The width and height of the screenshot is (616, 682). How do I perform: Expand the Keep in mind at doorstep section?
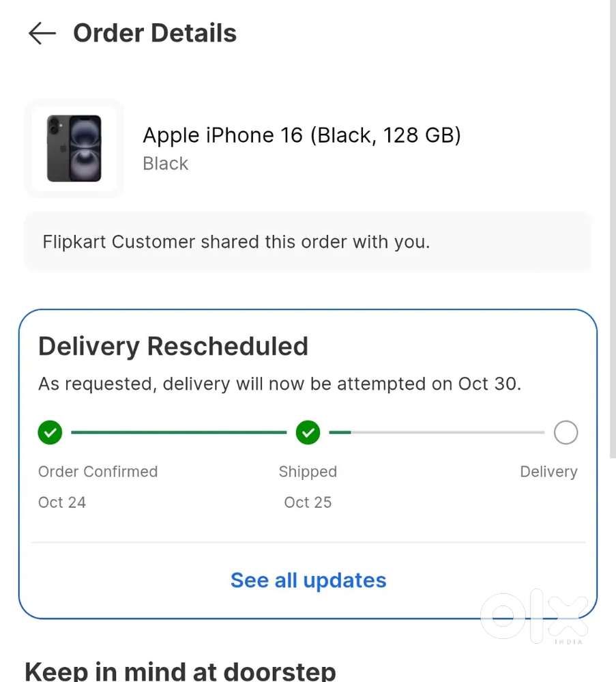[180, 670]
